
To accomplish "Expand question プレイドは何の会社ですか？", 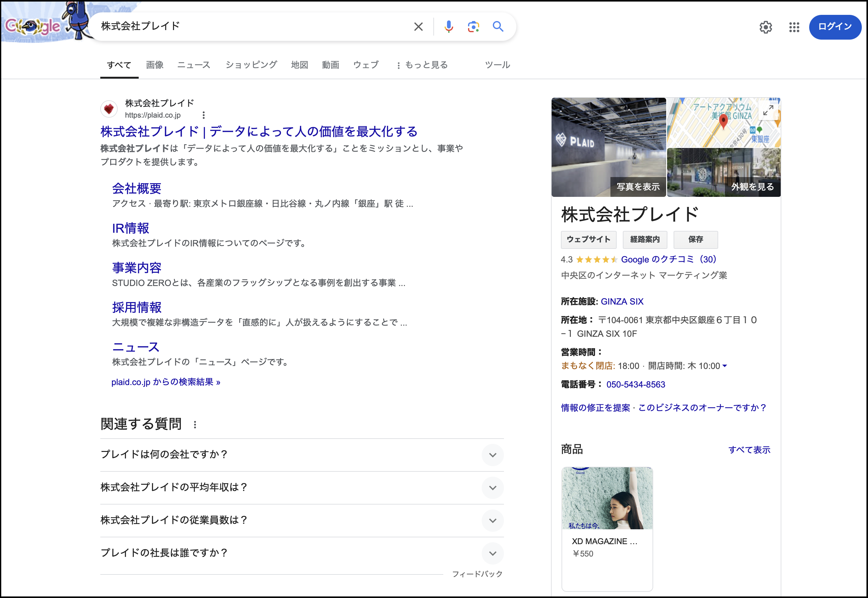I will (x=302, y=455).
